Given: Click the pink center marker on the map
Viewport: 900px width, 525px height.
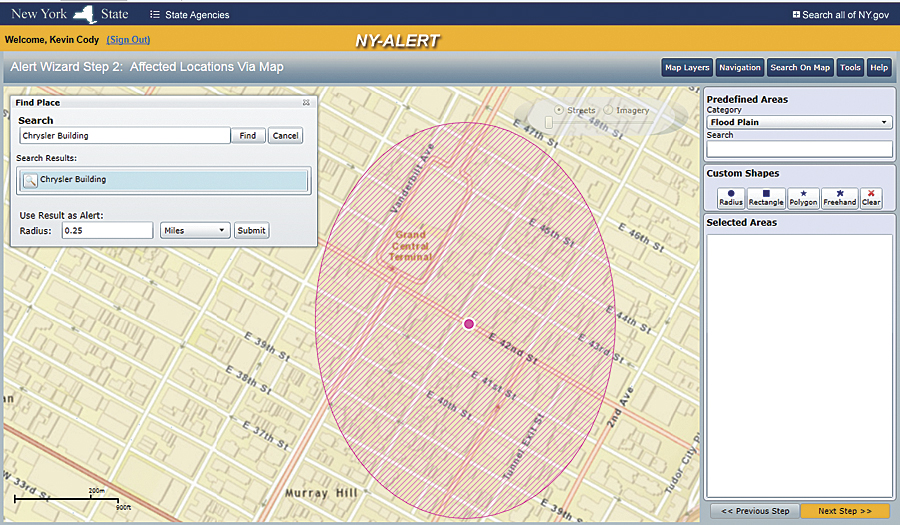Looking at the screenshot, I should pos(469,324).
